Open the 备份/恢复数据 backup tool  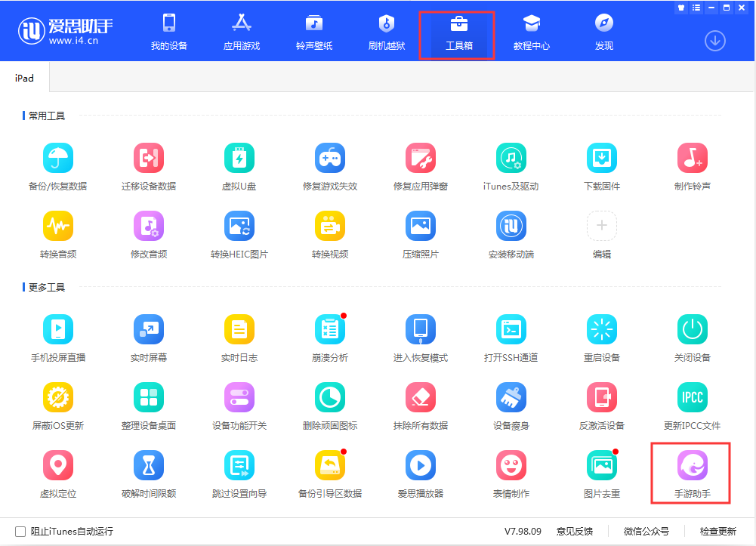58,165
